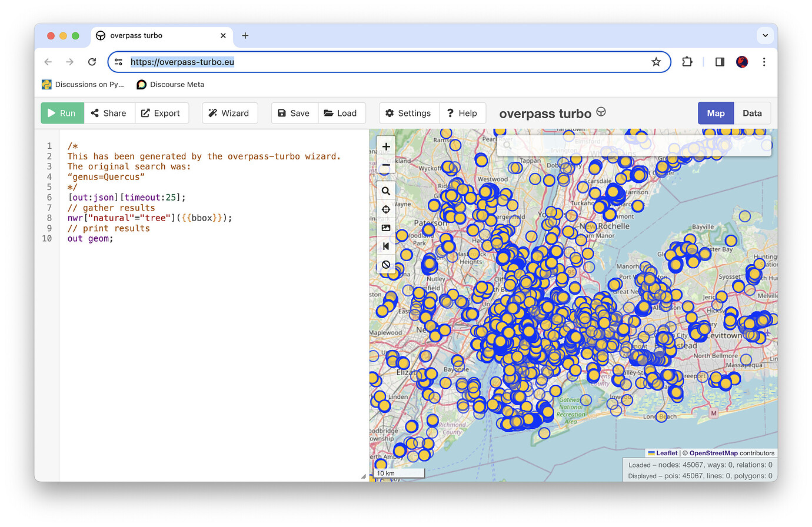Open the map search tool
This screenshot has width=812, height=527.
[385, 191]
